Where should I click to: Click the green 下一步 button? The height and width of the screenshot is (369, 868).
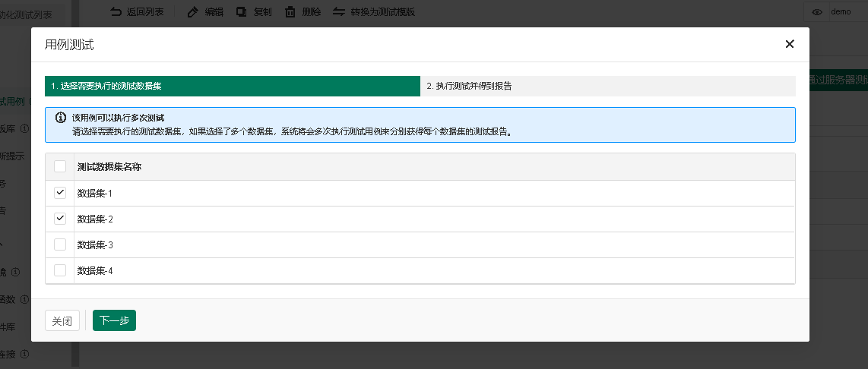point(114,320)
